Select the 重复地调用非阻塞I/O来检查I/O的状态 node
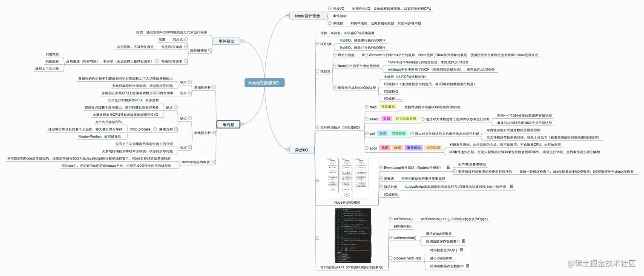The image size is (644, 276). click(433, 107)
